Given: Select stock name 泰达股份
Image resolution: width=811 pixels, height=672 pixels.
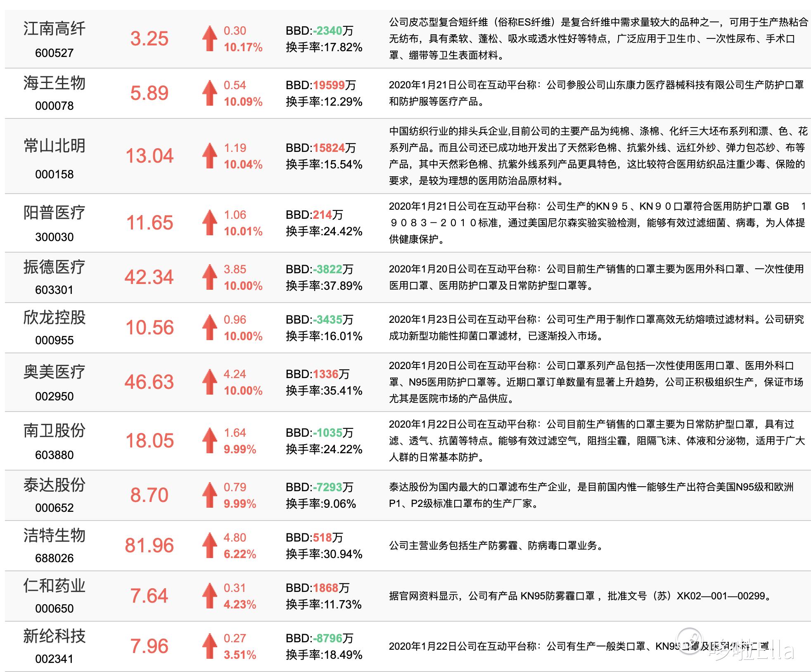Looking at the screenshot, I should pyautogui.click(x=55, y=485).
